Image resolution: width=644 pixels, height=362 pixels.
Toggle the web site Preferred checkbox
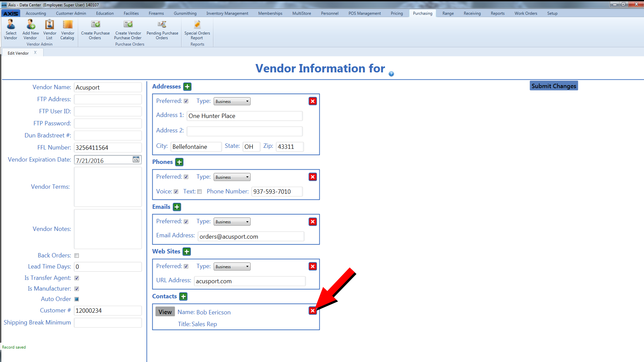186,266
